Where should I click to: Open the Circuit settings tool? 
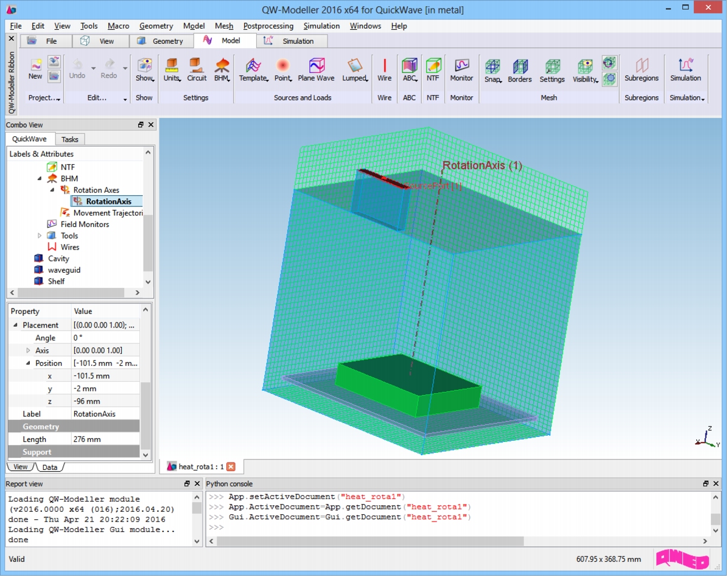(x=197, y=69)
